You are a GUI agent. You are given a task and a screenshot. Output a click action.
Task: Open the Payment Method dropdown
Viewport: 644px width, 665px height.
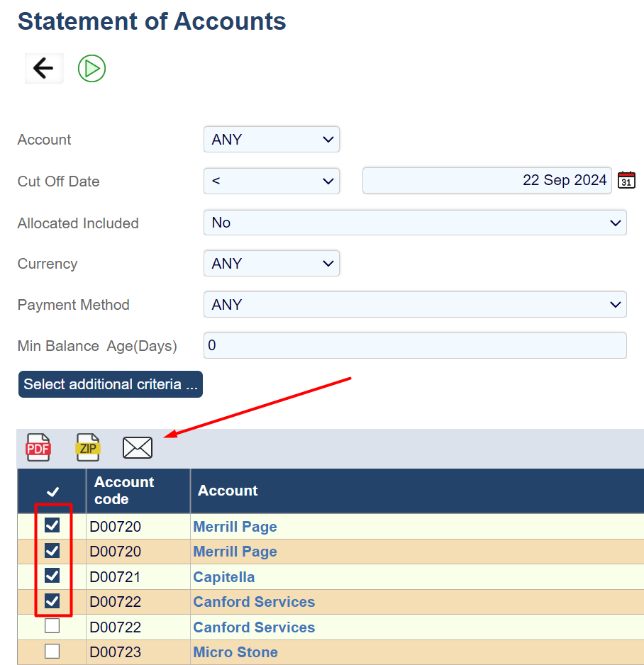415,305
